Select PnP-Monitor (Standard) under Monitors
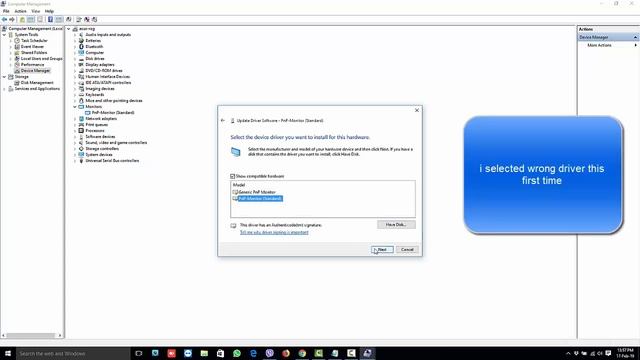Viewport: 640px width, 360px height. pyautogui.click(x=113, y=113)
